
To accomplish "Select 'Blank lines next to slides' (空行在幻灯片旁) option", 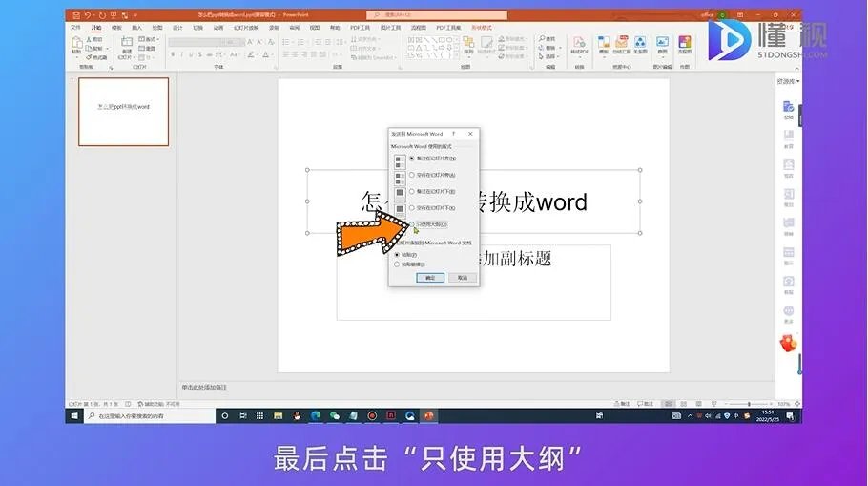I will [412, 175].
